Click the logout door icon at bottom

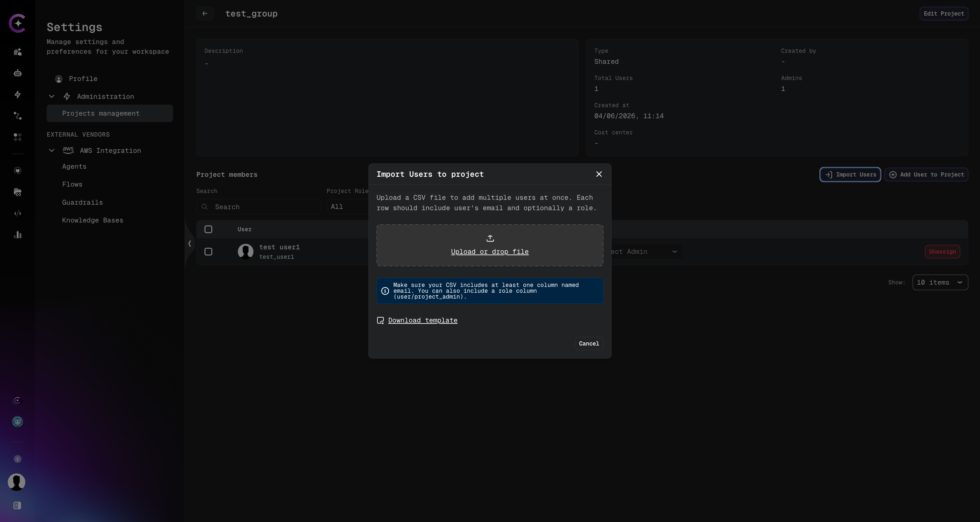point(17,506)
